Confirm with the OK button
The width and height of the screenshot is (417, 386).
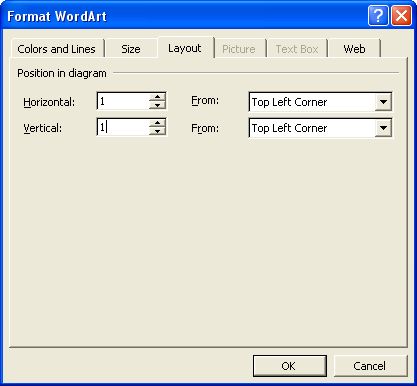coord(290,366)
